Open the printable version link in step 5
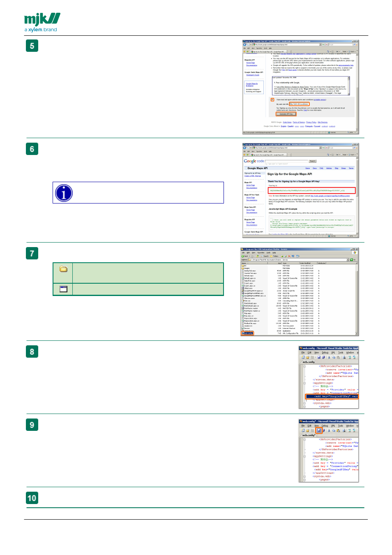Image resolution: width=392 pixels, height=555 pixels. point(320,99)
